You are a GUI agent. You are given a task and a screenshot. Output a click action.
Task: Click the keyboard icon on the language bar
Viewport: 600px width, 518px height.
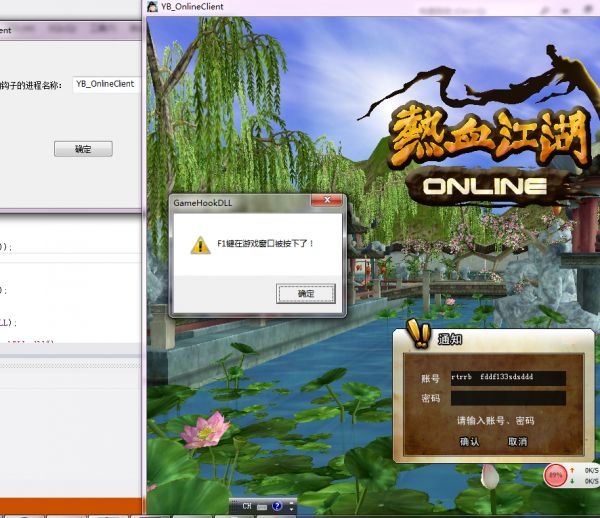point(262,506)
